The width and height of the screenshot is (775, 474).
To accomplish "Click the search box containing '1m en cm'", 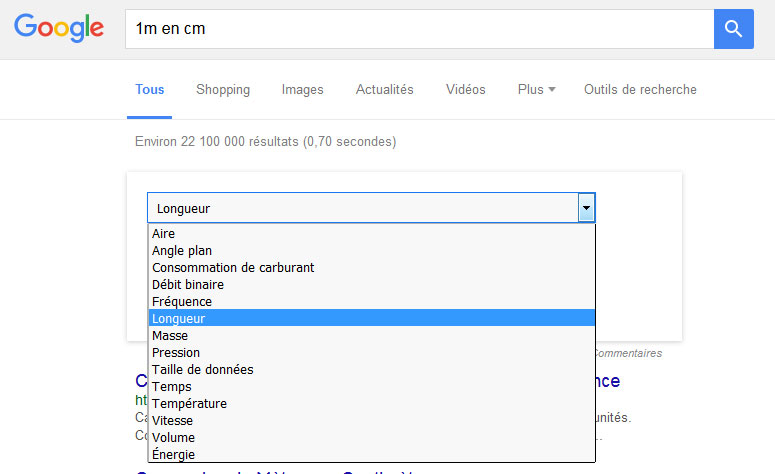I will click(x=418, y=29).
